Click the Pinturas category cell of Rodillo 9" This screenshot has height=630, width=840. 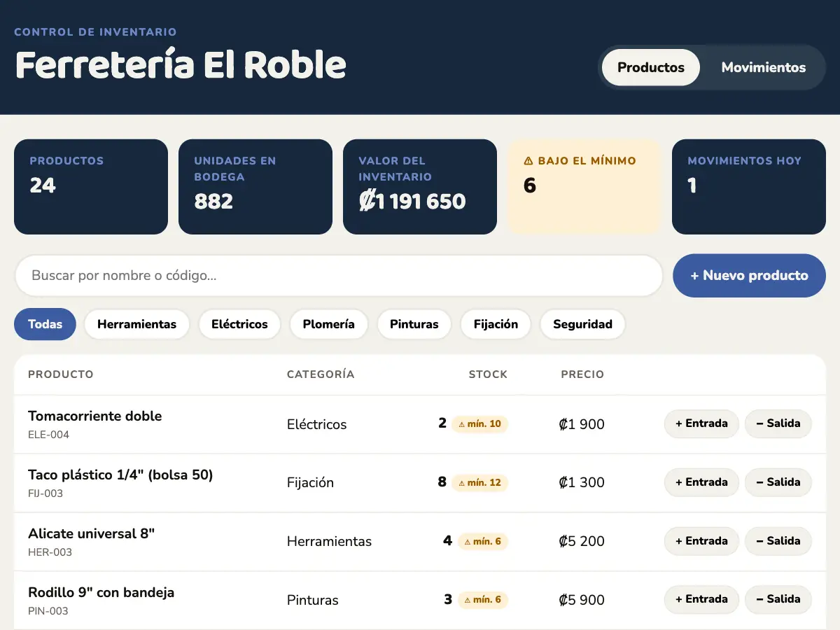point(313,600)
